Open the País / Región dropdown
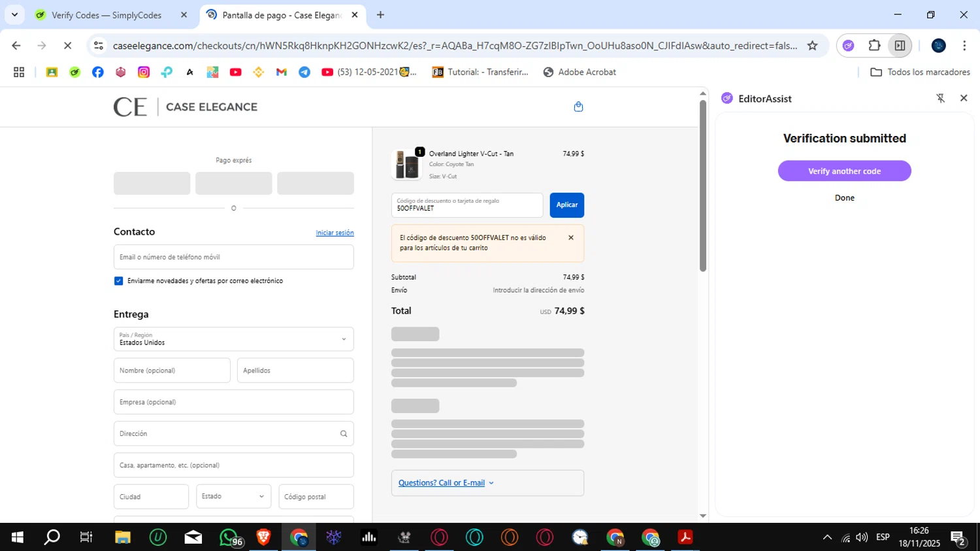The height and width of the screenshot is (551, 980). click(x=234, y=339)
